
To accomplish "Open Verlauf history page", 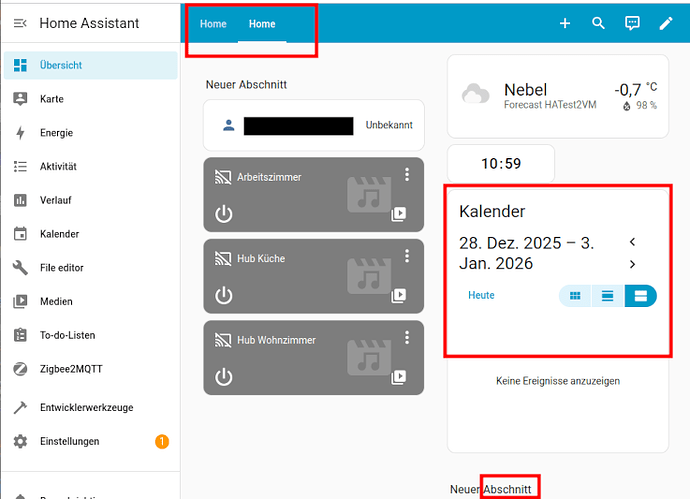I will coord(91,200).
